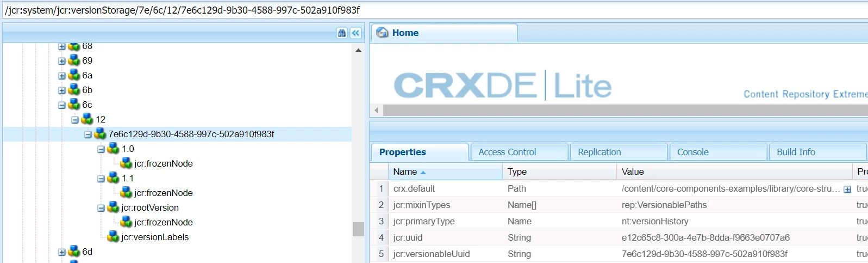Switch to the Build Info tab
Image resolution: width=868 pixels, height=263 pixels.
click(817, 152)
